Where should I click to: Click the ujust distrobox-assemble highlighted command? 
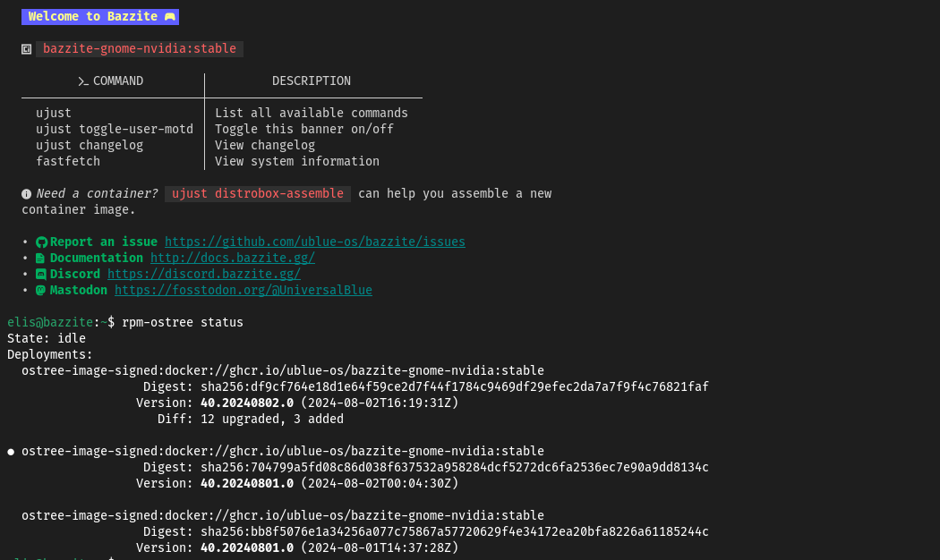point(258,194)
